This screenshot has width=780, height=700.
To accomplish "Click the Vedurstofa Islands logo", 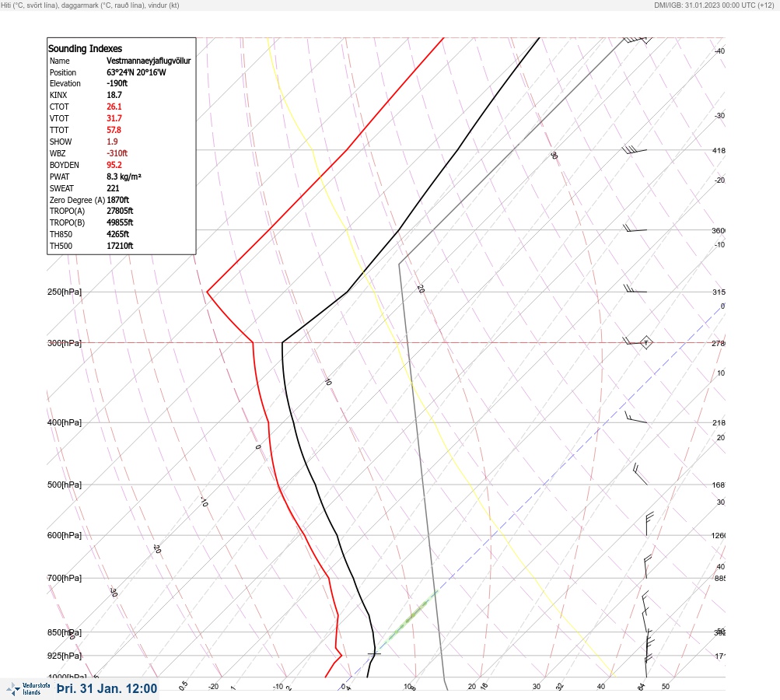I will [x=28, y=688].
